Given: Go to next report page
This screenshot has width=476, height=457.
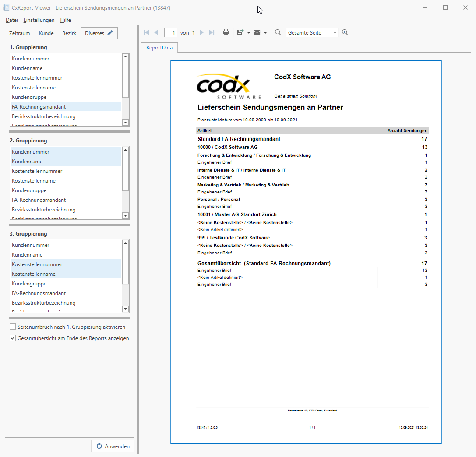Looking at the screenshot, I should coord(201,32).
